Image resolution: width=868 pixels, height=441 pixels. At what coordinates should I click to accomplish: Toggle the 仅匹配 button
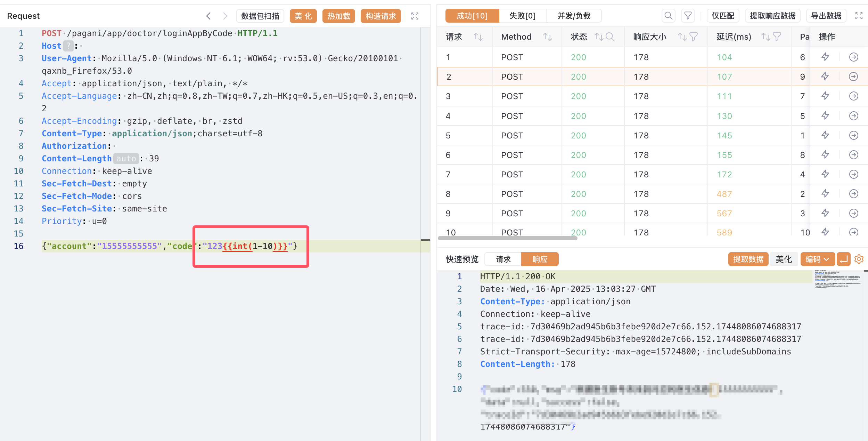pos(723,16)
